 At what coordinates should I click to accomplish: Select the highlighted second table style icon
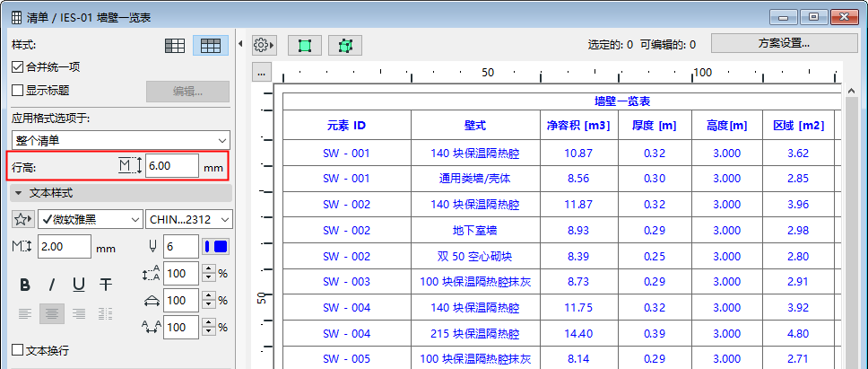pos(211,46)
